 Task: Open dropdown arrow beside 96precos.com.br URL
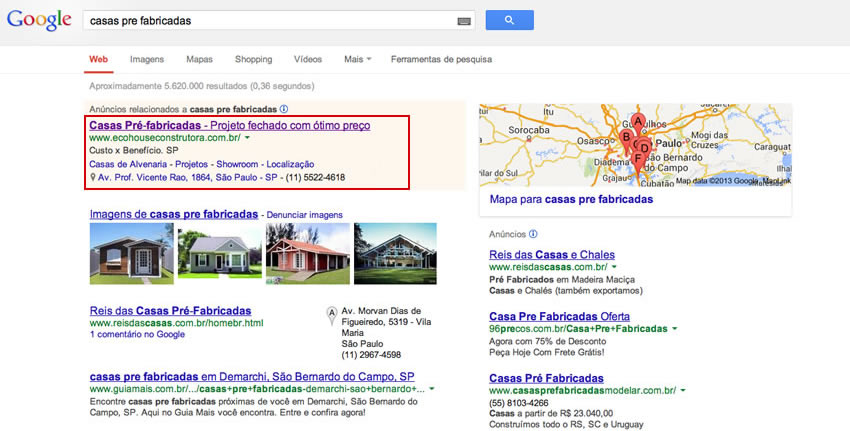[674, 329]
